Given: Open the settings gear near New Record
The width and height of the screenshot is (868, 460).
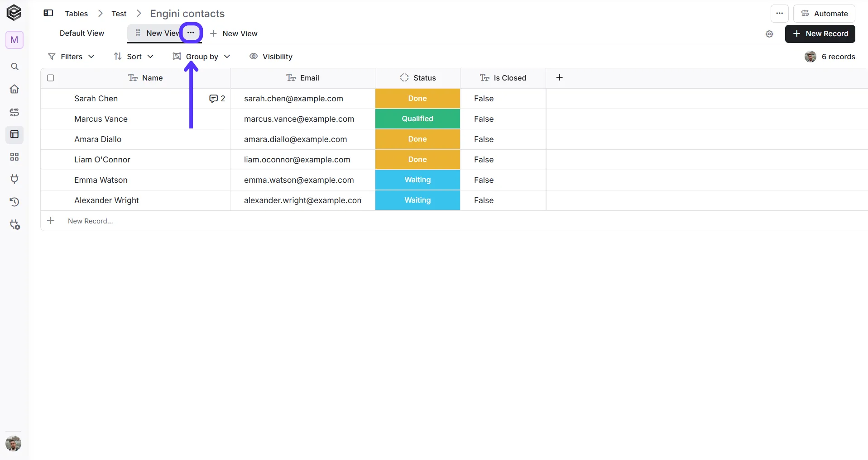Looking at the screenshot, I should (x=769, y=34).
